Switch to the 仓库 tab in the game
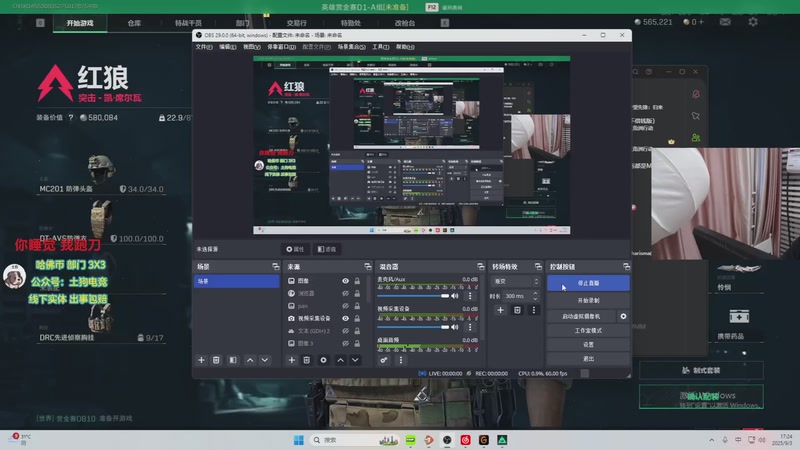Viewport: 800px width, 450px height. [x=134, y=23]
